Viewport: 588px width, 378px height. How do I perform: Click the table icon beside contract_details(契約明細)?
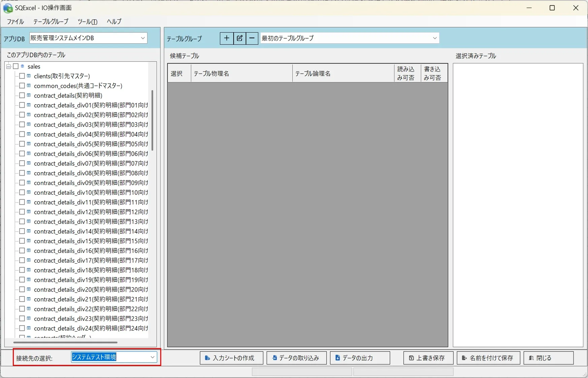coord(29,96)
